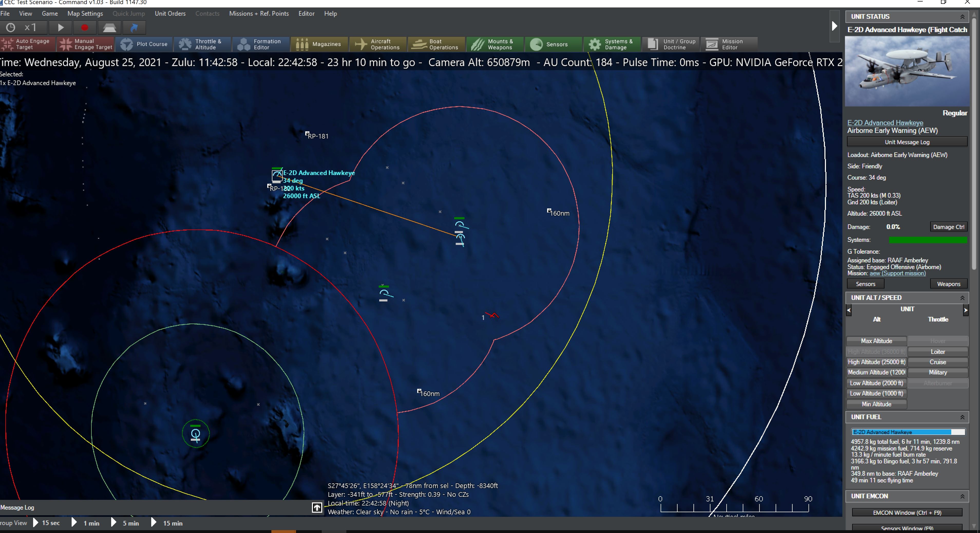The height and width of the screenshot is (533, 980).
Task: Collapse the UNIT EMCON section
Action: pyautogui.click(x=962, y=497)
